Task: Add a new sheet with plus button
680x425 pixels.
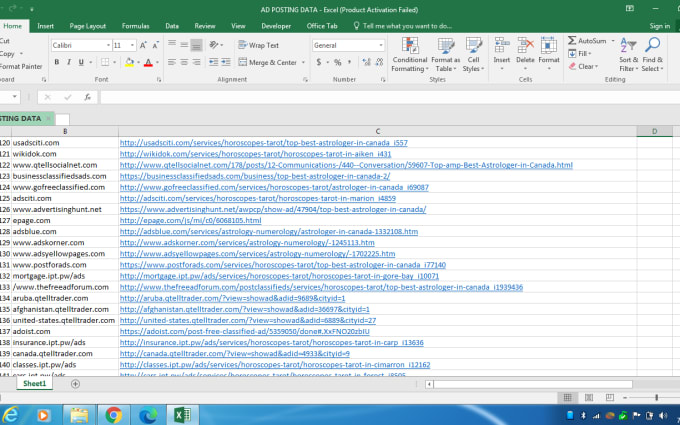Action: tap(75, 384)
